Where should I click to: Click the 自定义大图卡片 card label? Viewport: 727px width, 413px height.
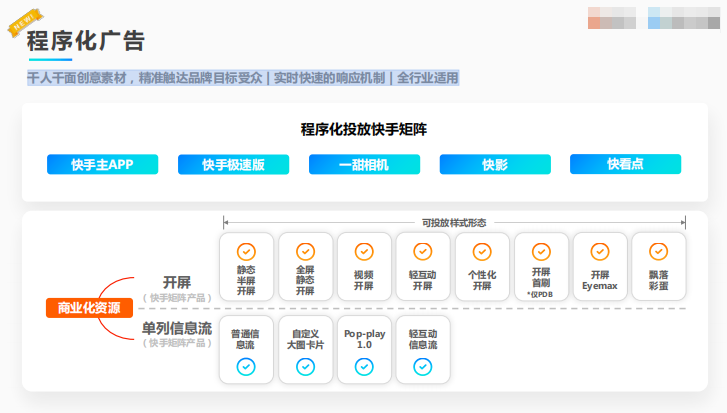[306, 339]
